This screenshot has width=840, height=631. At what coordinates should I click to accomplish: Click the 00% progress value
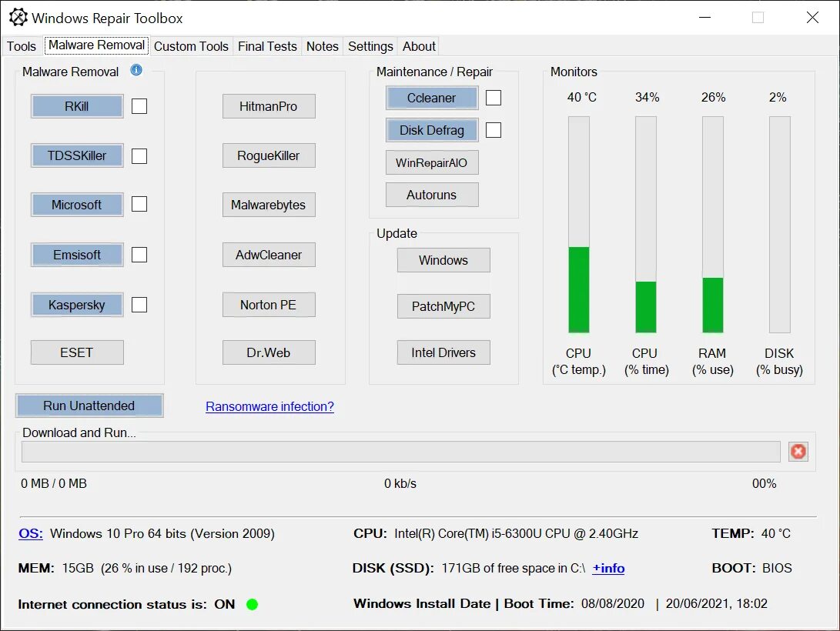764,484
